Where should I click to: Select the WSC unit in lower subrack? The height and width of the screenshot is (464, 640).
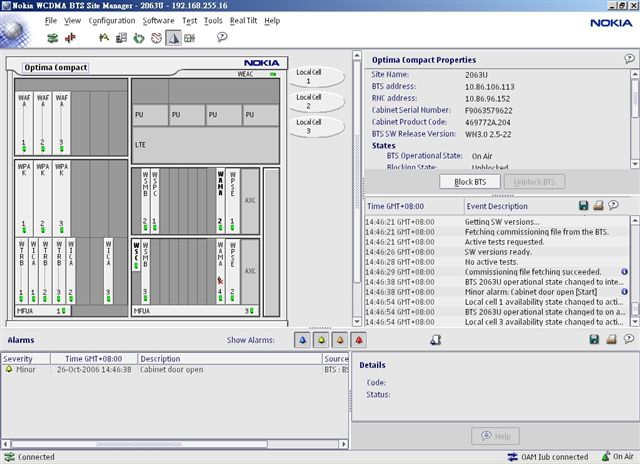[136, 255]
